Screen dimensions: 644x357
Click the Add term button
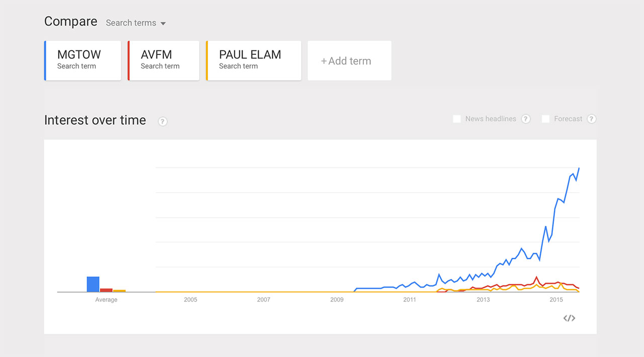pos(349,61)
